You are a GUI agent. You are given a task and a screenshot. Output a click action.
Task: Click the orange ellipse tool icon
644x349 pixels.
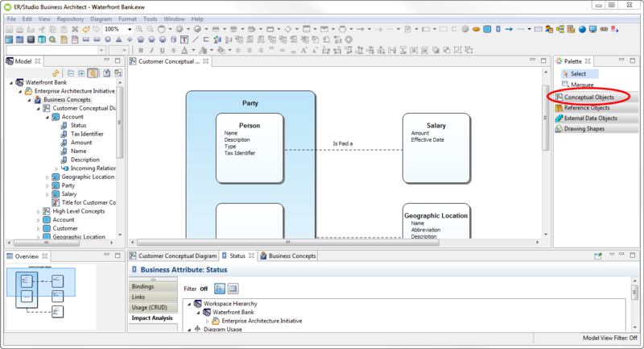coord(476,29)
